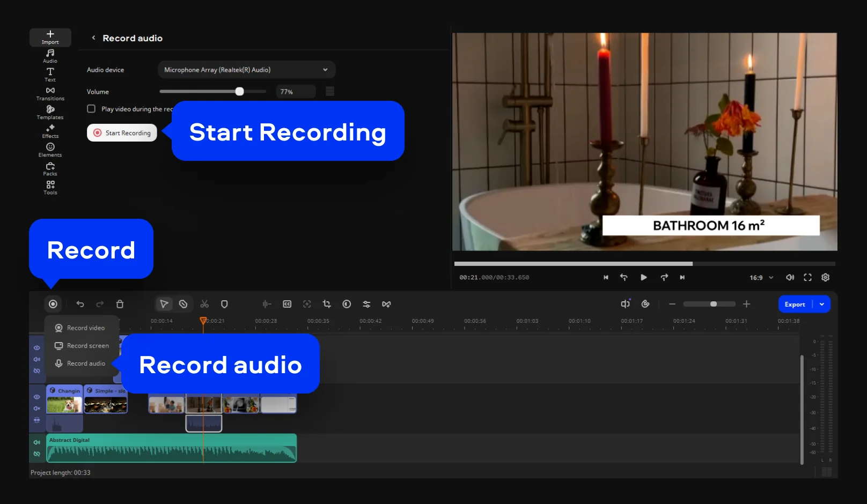
Task: Click the Start Recording button
Action: pos(122,133)
